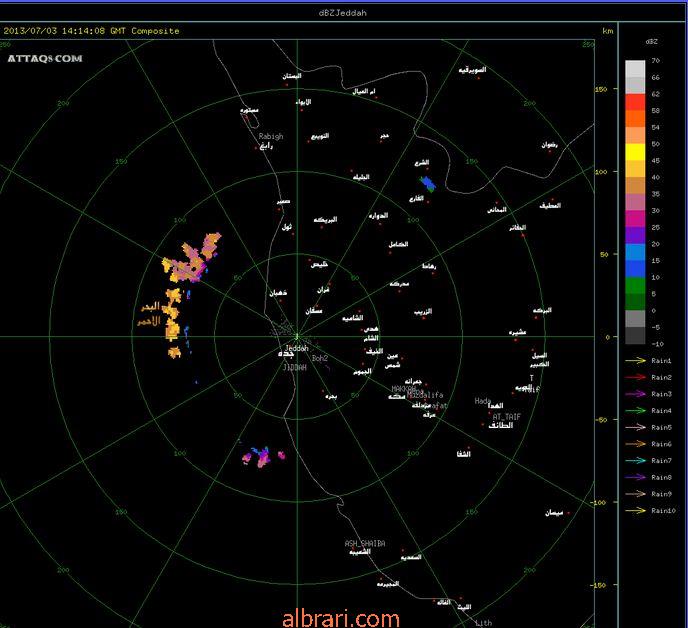Click the km unit label
Screen dimensions: 688x628
[608, 31]
